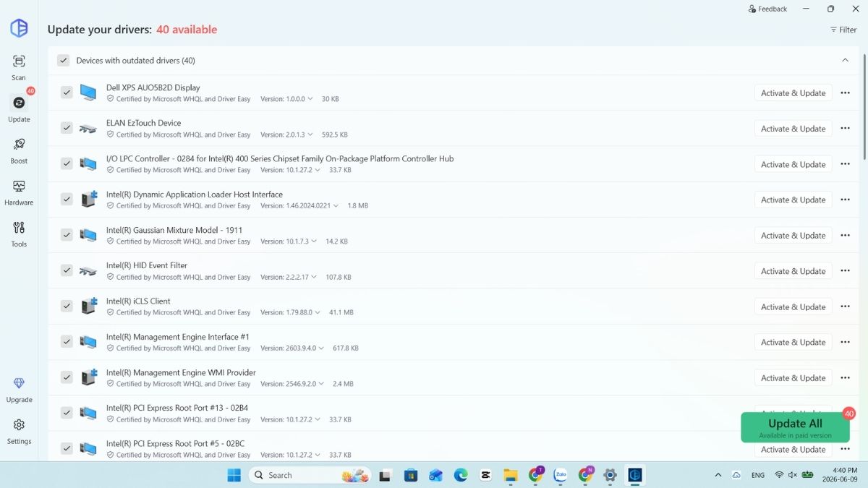868x488 pixels.
Task: Click Management Engine Interface #1 device icon
Action: pyautogui.click(x=88, y=342)
